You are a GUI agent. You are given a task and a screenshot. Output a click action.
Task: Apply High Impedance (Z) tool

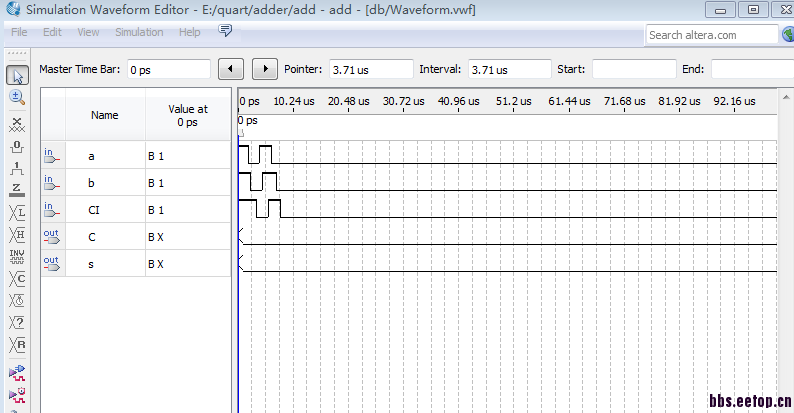17,190
